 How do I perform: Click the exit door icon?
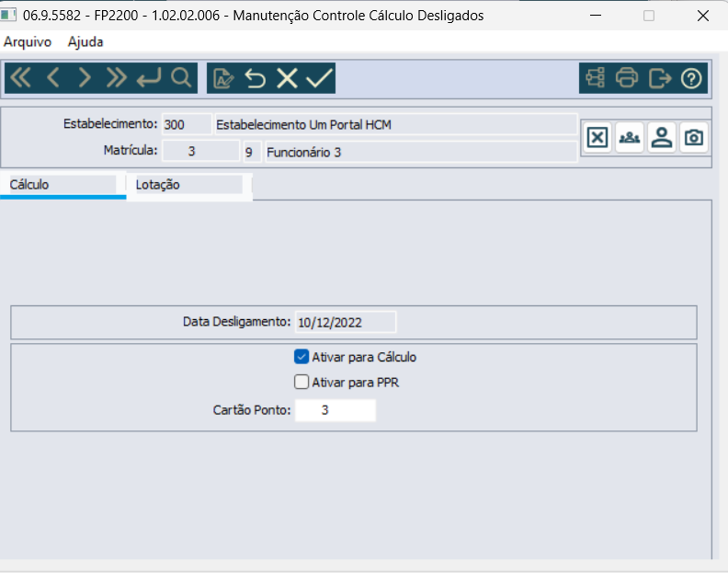tap(660, 77)
